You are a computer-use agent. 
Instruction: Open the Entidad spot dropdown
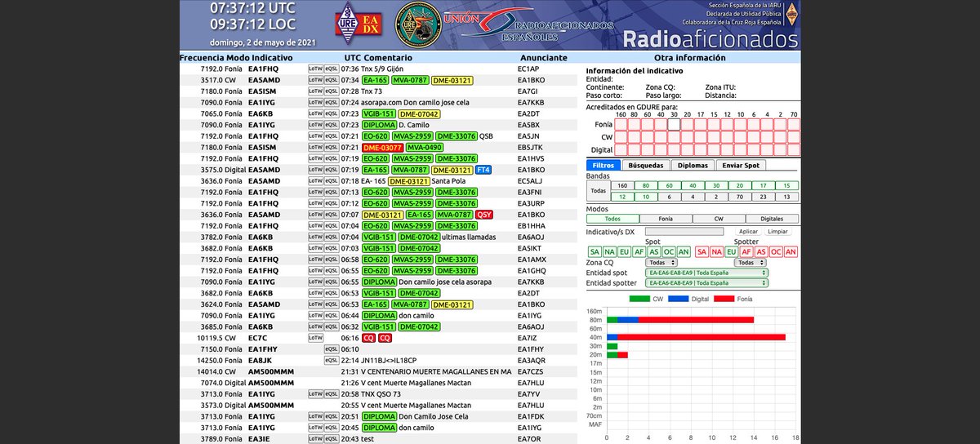(706, 273)
